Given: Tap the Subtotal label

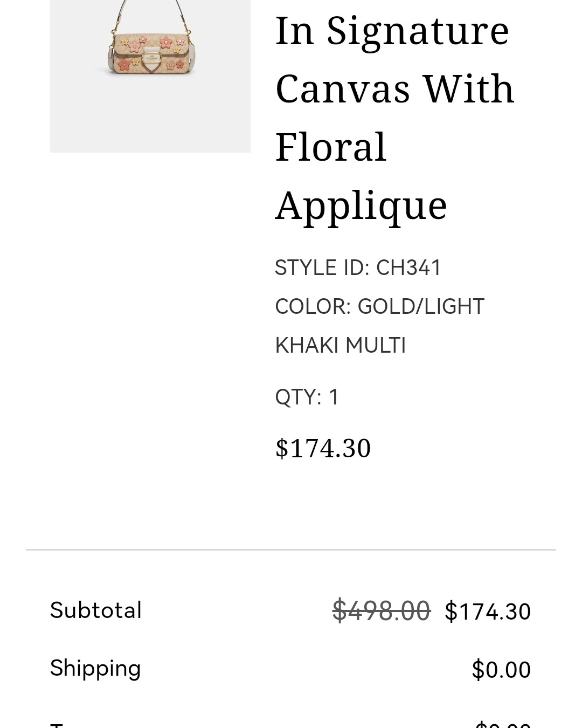Looking at the screenshot, I should coord(96,610).
